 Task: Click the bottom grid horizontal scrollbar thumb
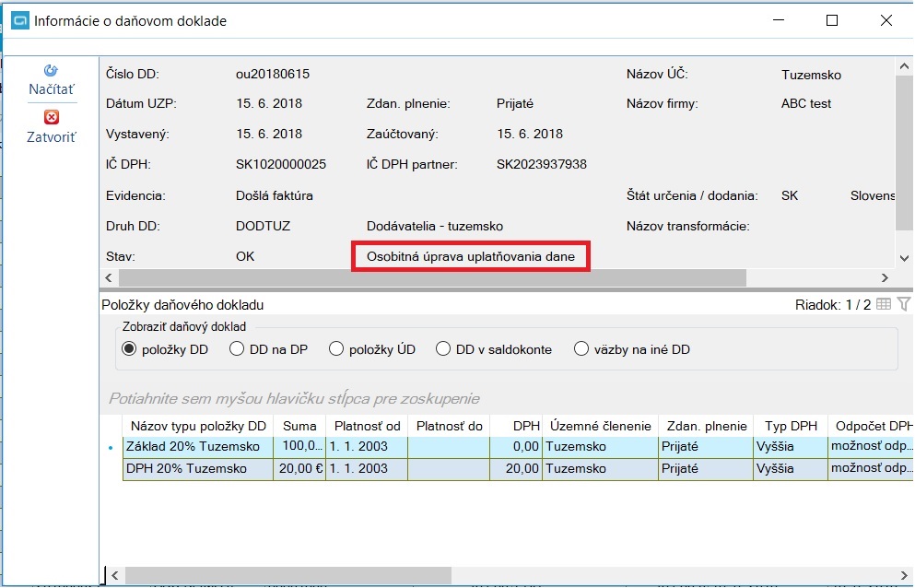click(x=288, y=575)
